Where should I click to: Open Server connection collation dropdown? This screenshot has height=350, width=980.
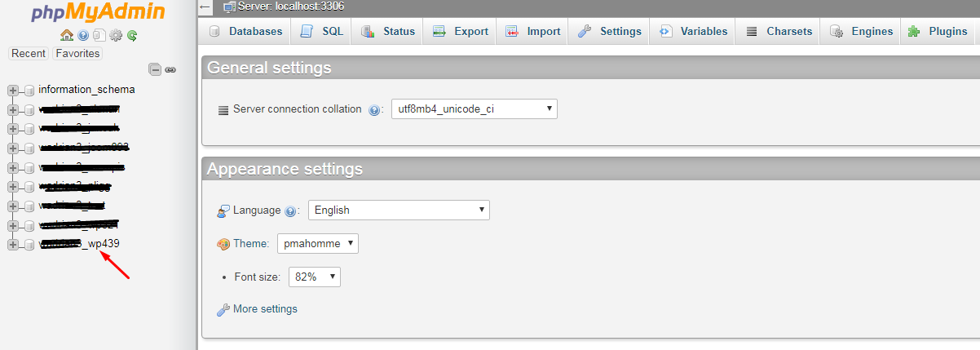click(474, 109)
